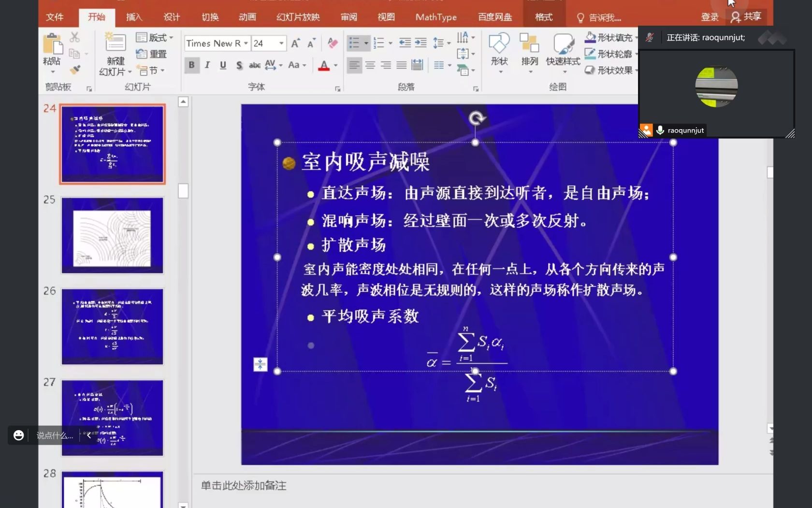Screen dimensions: 812x508
Task: Switch to the Animations (动画) tab
Action: click(x=247, y=17)
